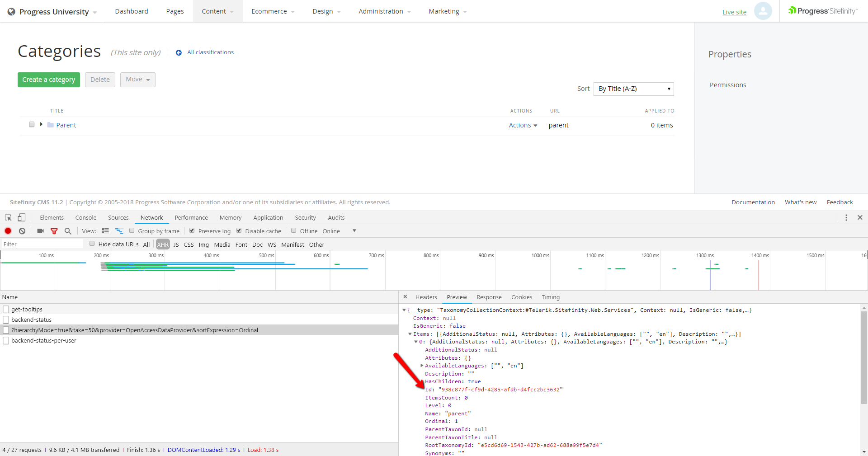Uncheck Disable cache checkbox
The width and height of the screenshot is (868, 456).
coord(239,230)
